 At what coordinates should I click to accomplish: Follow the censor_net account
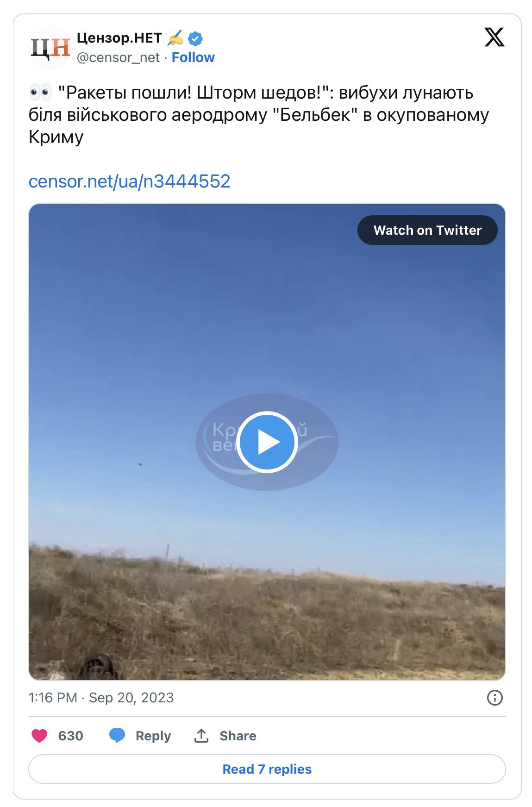(193, 57)
